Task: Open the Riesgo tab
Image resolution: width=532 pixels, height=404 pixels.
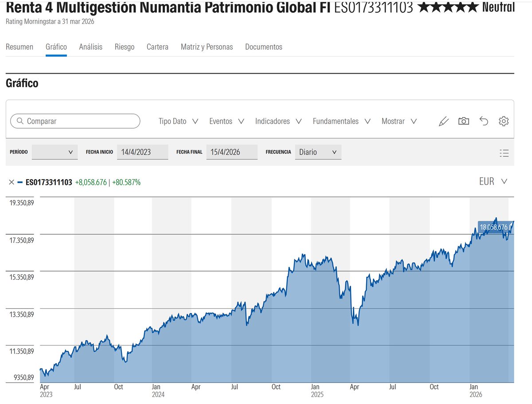Action: click(x=125, y=47)
